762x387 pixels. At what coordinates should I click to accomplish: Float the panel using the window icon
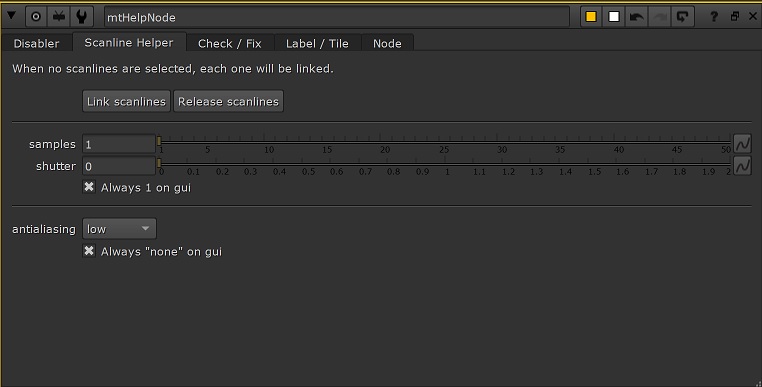click(x=734, y=17)
